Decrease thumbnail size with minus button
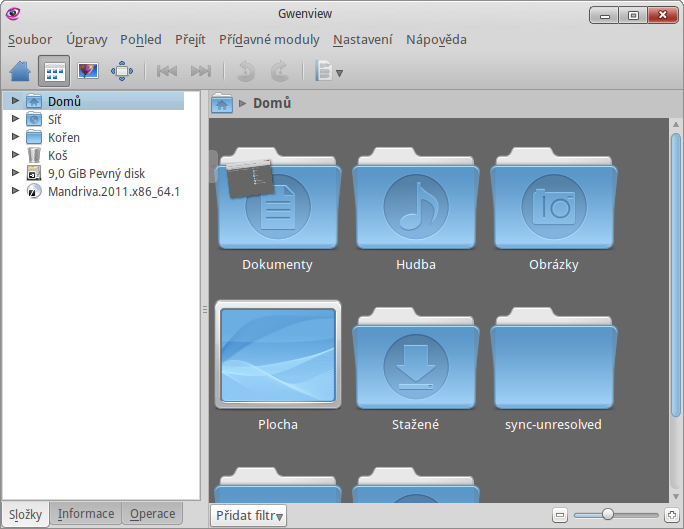The width and height of the screenshot is (684, 529). coord(560,515)
